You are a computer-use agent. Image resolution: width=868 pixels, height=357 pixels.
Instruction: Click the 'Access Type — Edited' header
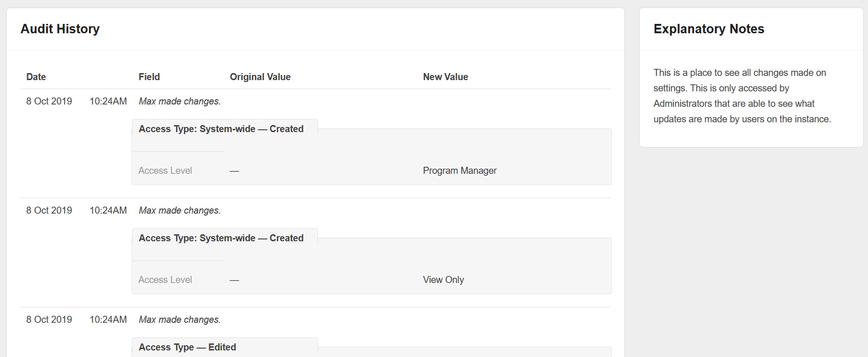tap(187, 347)
